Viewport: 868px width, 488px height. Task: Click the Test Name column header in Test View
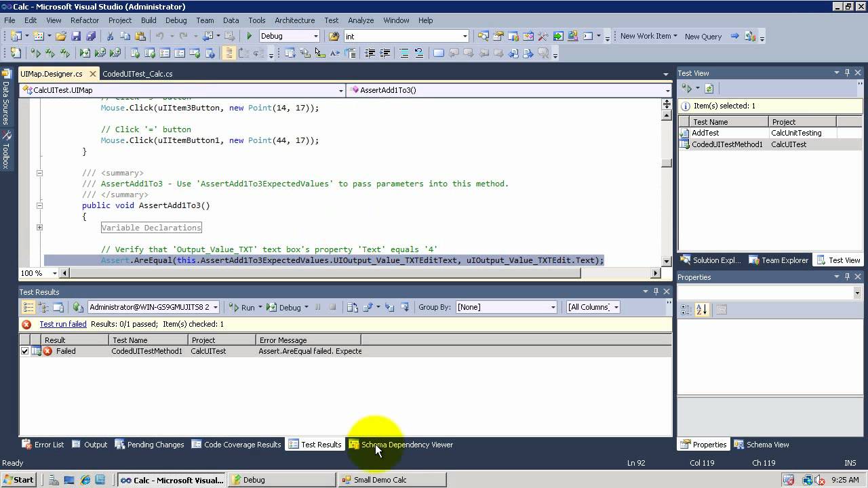729,122
